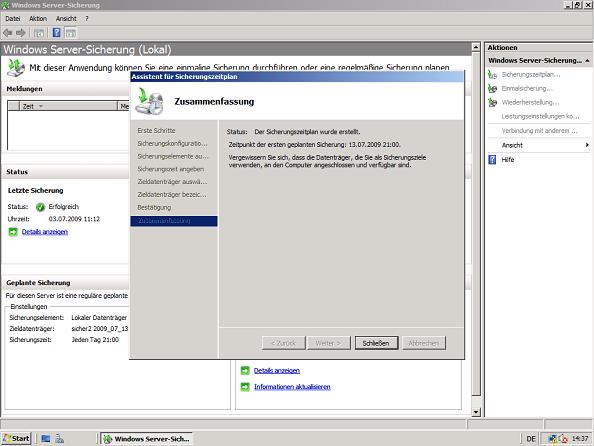Click Assistent für Sicherungszeitplan title bar
The width and height of the screenshot is (594, 446).
[x=297, y=77]
